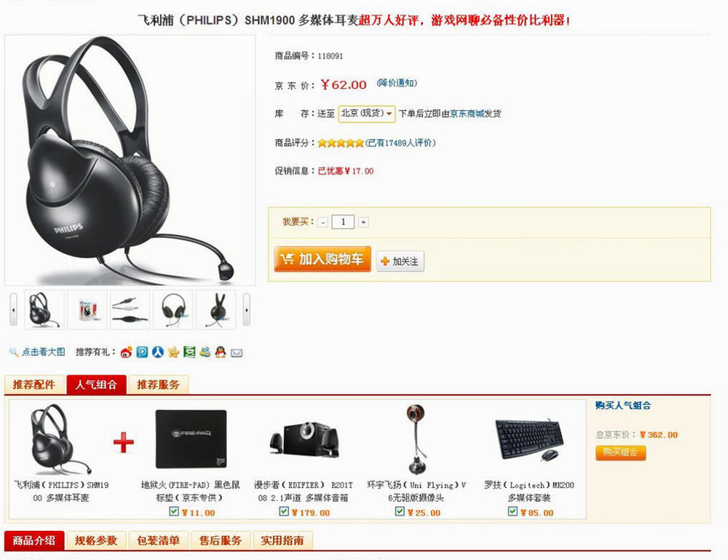
Task: Uncheck the Edifier R201T08 speaker ¥179.00 checkbox
Action: pyautogui.click(x=284, y=511)
